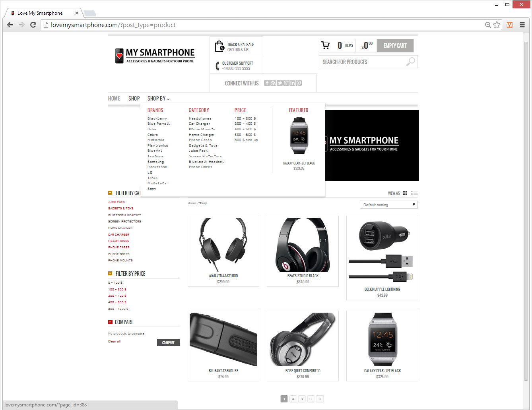Screen dimensions: 532x410
Task: Open the RSS feed icon
Action: [273, 83]
